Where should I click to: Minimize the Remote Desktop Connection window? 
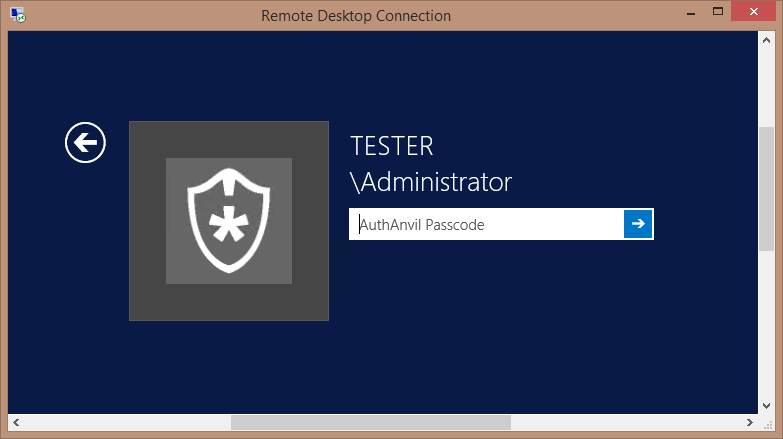point(691,13)
